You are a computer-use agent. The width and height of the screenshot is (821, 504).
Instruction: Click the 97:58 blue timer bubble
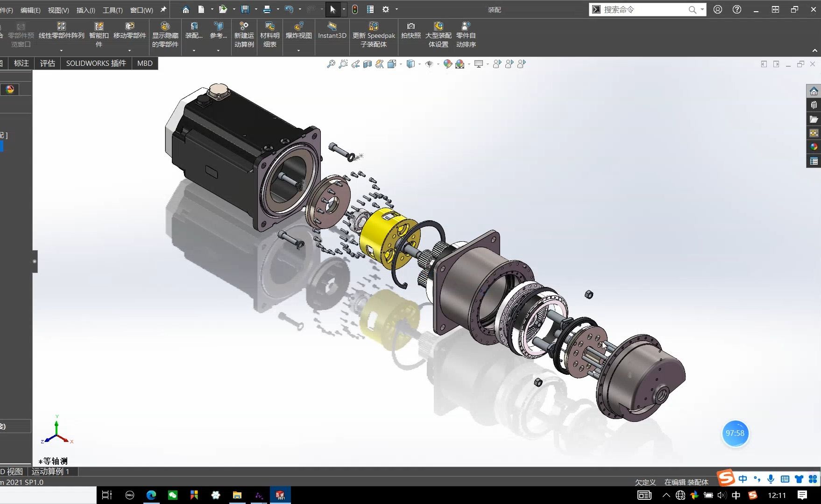coord(735,433)
